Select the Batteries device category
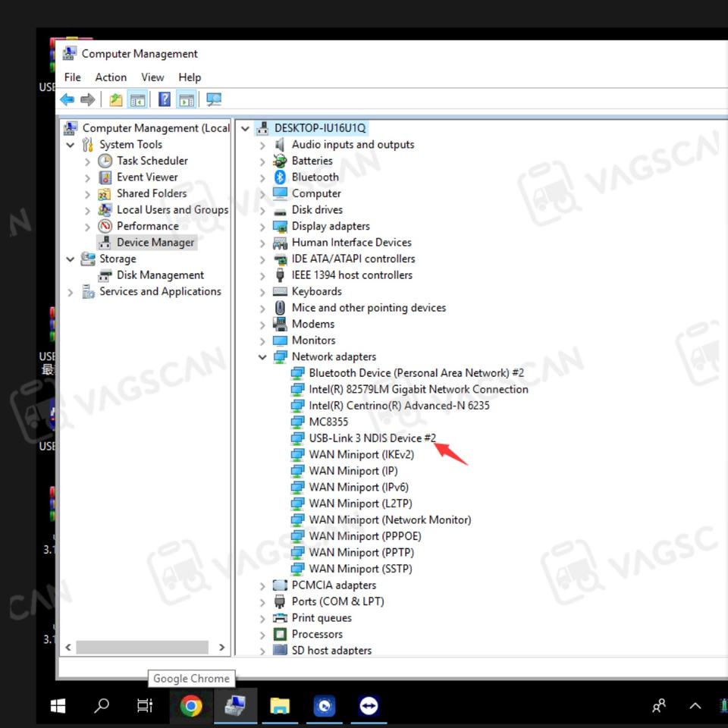The image size is (728, 728). [312, 161]
